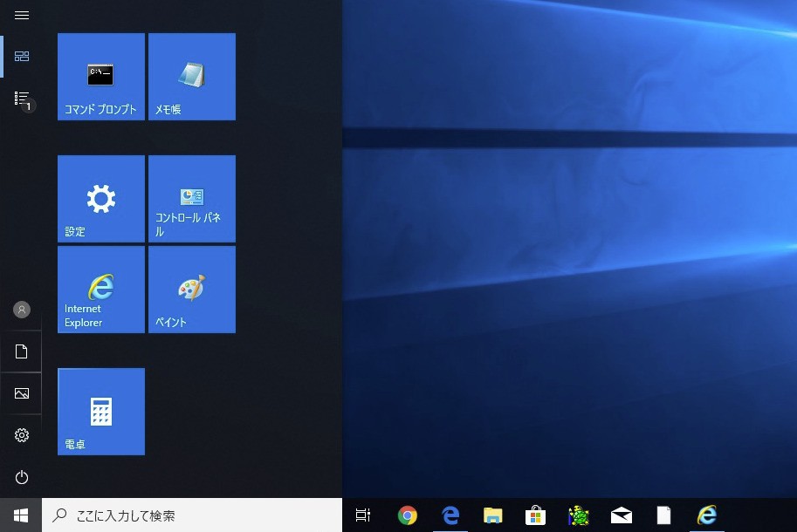Open the power options in Start menu
Viewport: 797px width, 532px height.
pyautogui.click(x=21, y=477)
